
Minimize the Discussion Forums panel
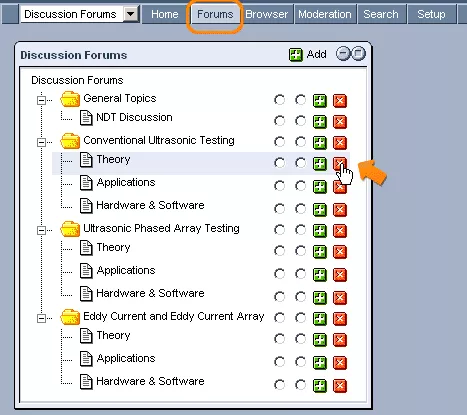pyautogui.click(x=343, y=54)
